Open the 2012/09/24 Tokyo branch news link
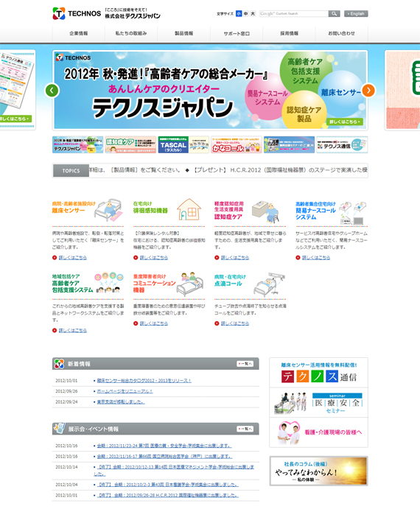Screen dimensions: 420x509 pos(121,402)
